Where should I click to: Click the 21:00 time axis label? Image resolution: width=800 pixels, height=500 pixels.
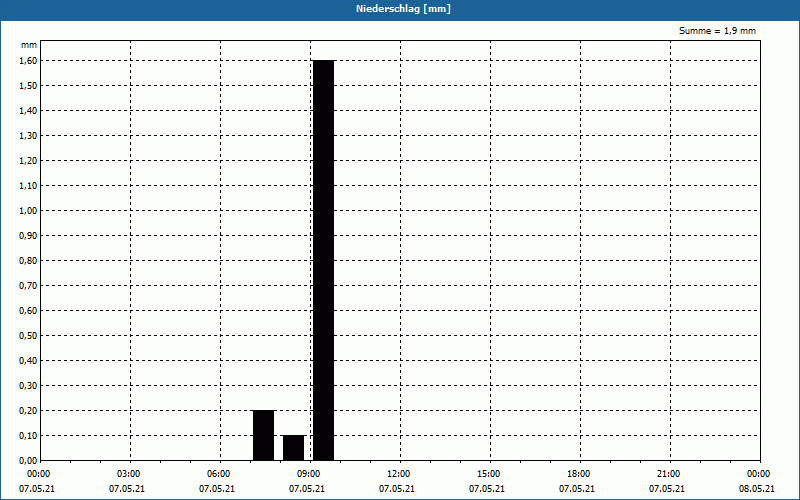[668, 474]
